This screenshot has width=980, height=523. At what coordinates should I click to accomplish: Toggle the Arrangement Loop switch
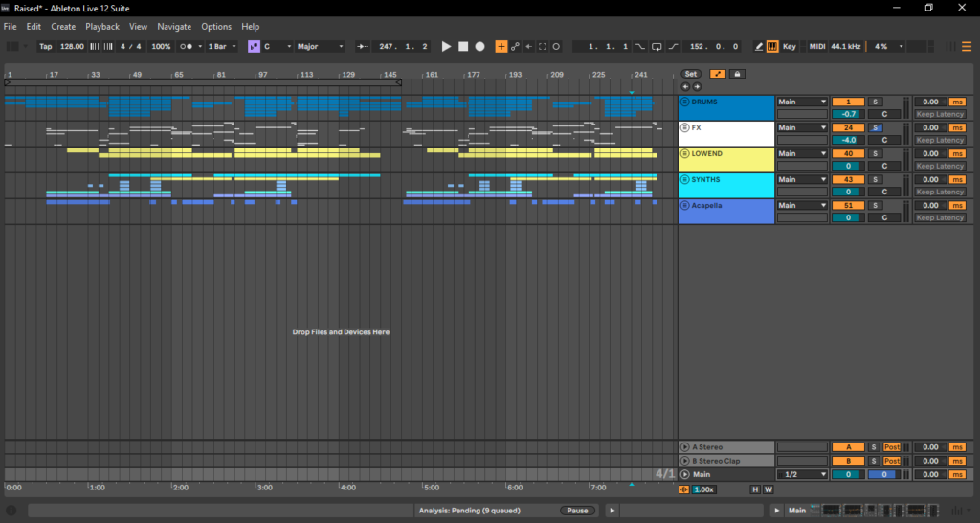[x=657, y=46]
